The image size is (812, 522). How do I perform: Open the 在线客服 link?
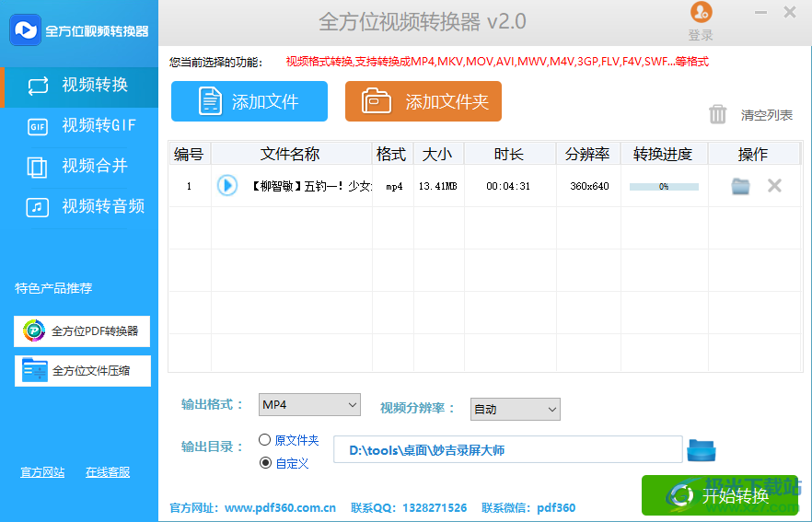(x=108, y=471)
